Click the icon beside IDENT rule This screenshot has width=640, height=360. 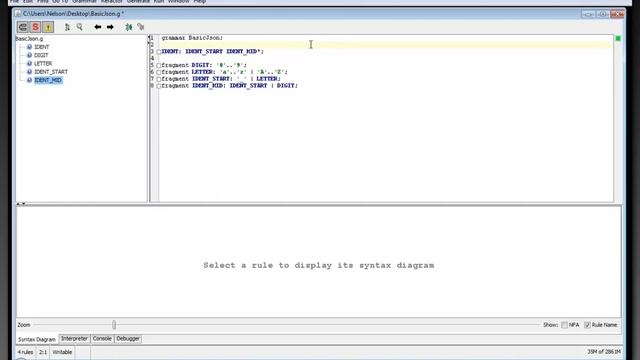click(x=29, y=47)
